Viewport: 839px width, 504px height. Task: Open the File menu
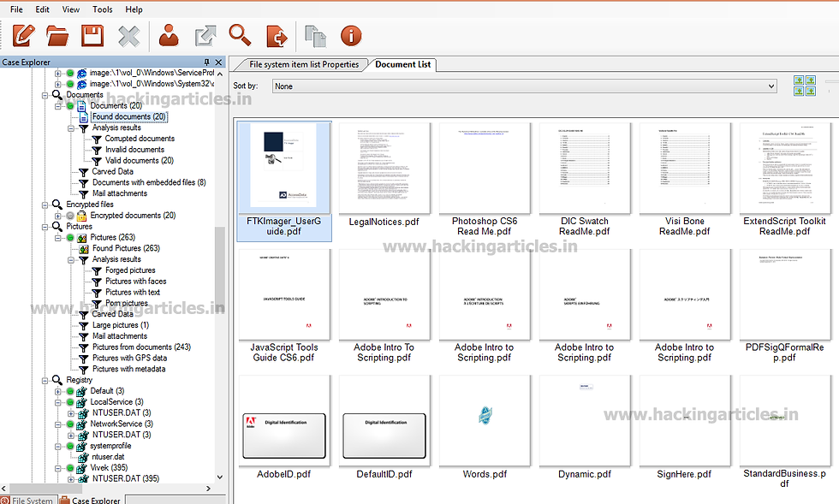click(16, 9)
